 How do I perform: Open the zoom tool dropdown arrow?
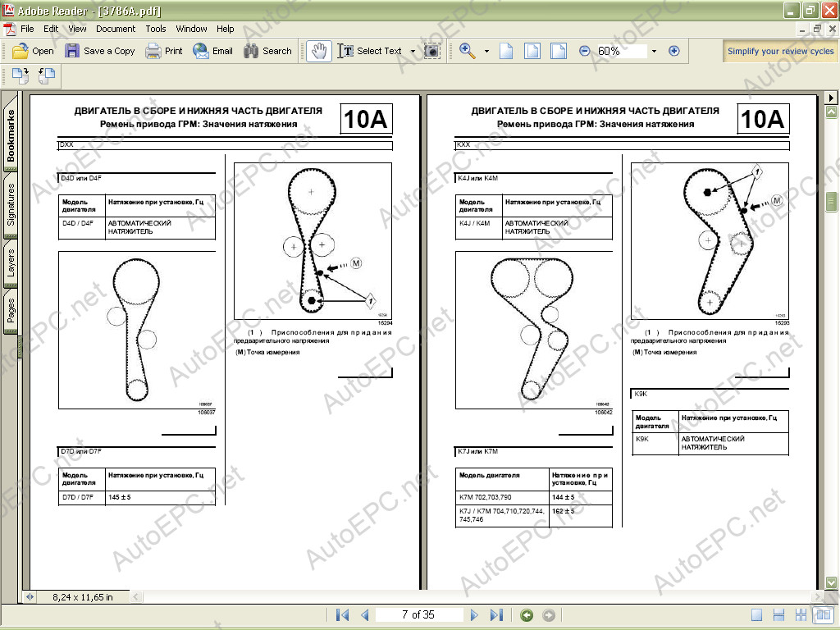(x=486, y=52)
